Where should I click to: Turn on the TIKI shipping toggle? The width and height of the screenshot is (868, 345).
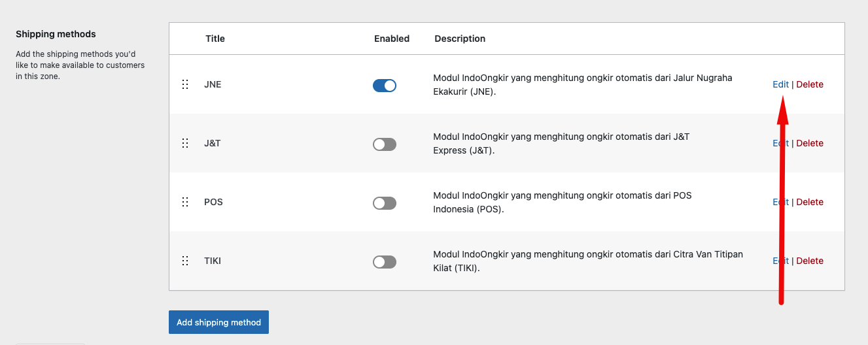coord(385,262)
